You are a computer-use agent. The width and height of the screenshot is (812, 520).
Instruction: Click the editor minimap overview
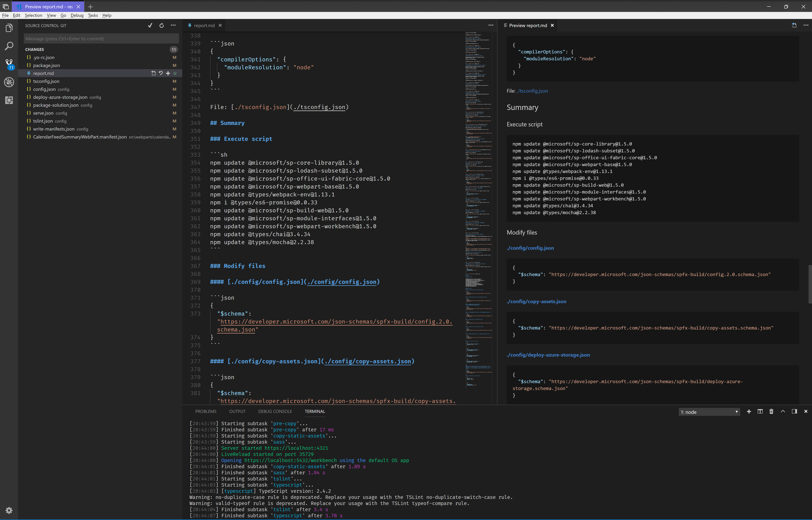[x=478, y=209]
